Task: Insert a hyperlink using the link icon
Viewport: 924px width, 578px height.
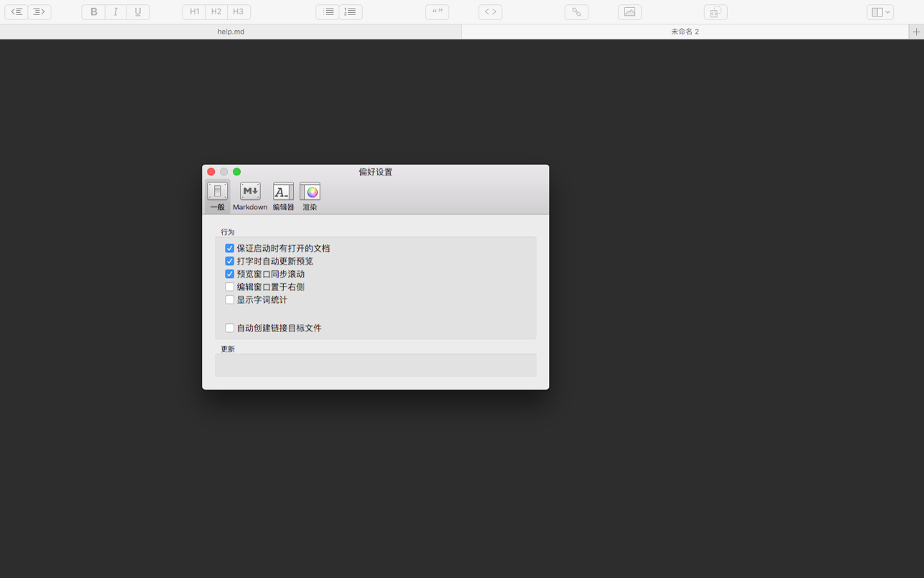Action: (576, 12)
